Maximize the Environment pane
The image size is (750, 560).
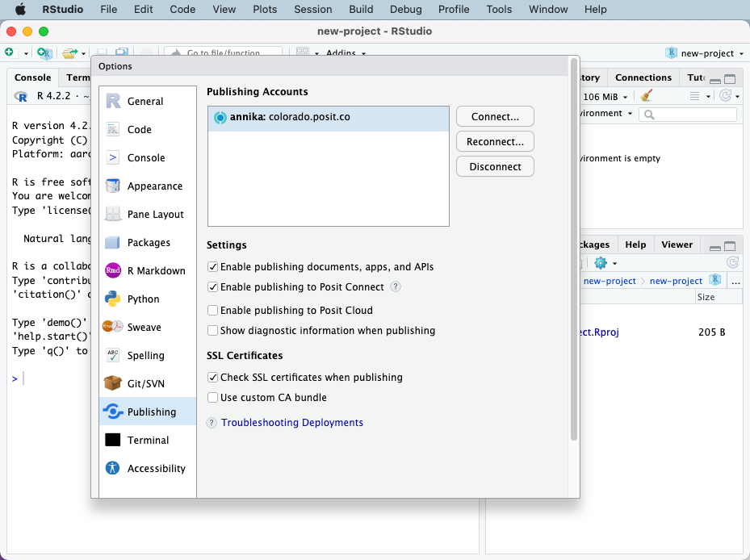(730, 79)
